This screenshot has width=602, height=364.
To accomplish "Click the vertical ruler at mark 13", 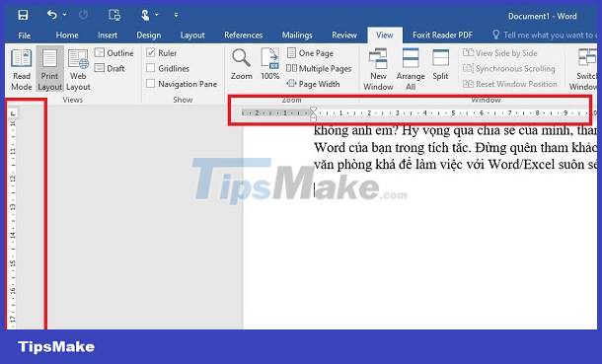I will [x=13, y=207].
